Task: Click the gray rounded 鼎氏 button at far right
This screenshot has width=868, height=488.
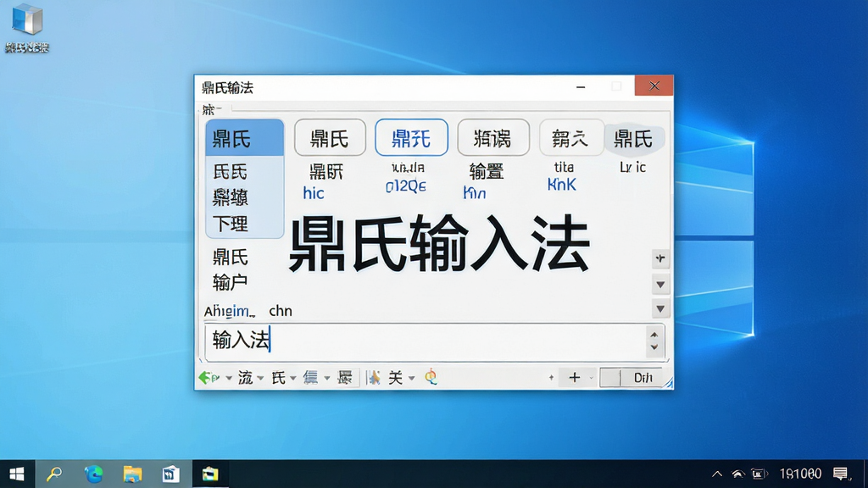Action: click(633, 138)
